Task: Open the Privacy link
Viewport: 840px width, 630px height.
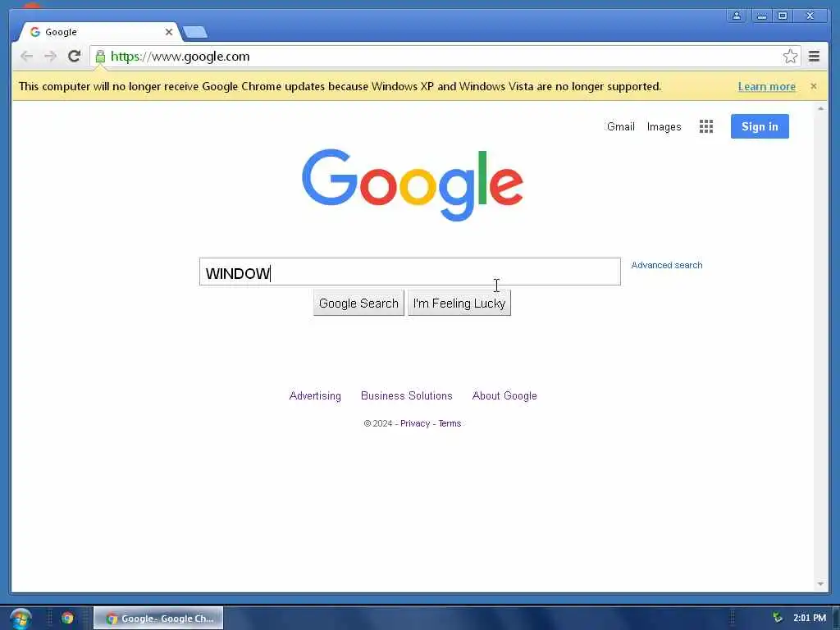Action: click(x=415, y=424)
